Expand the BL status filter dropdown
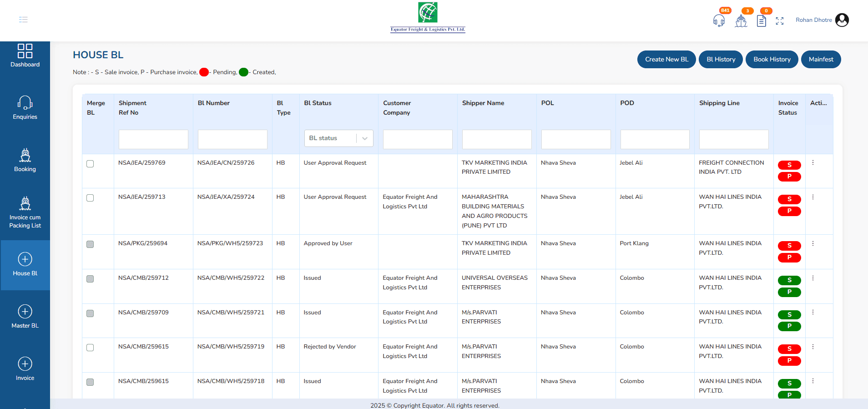The width and height of the screenshot is (868, 409). pyautogui.click(x=338, y=138)
